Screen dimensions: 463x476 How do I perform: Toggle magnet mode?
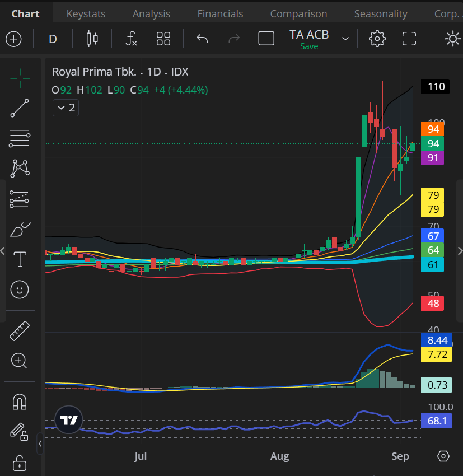click(x=20, y=402)
